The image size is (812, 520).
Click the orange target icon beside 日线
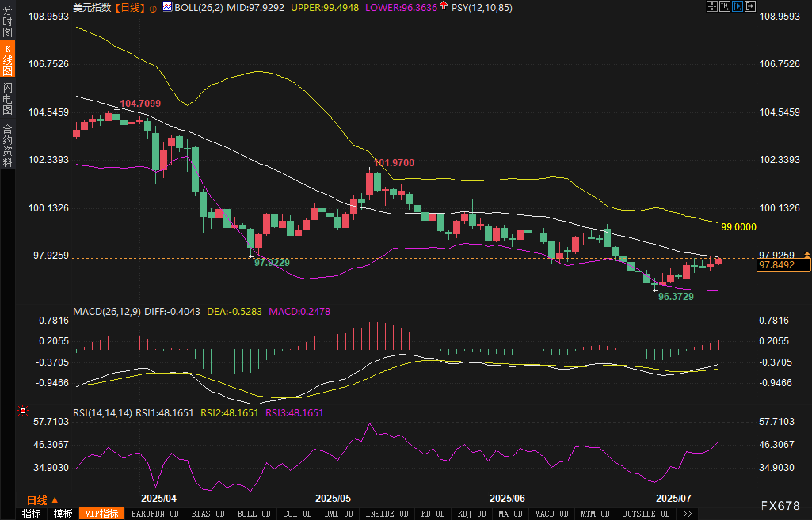pyautogui.click(x=153, y=9)
